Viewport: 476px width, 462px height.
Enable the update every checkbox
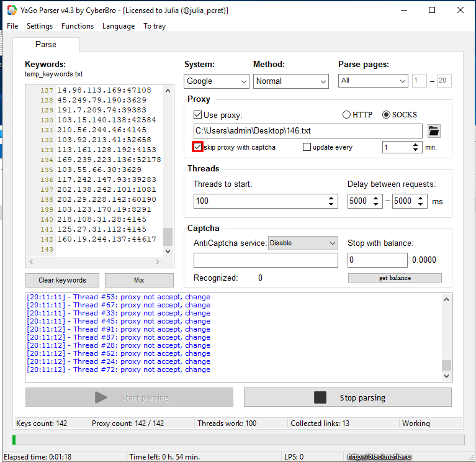coord(307,147)
